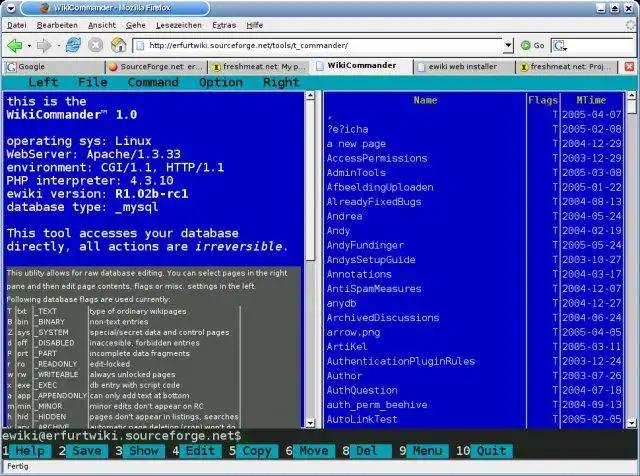
Task: Click the window menu icon in title bar
Action: 11,8
